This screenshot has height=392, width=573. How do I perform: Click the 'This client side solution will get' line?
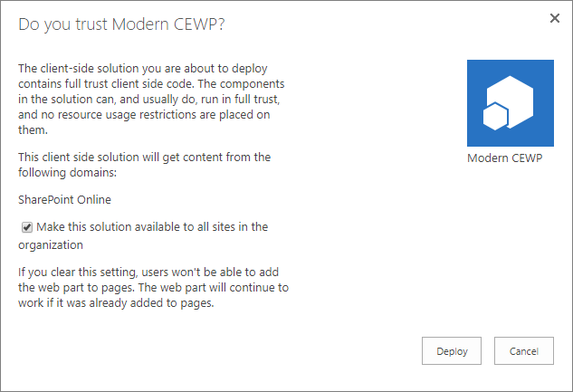(144, 157)
